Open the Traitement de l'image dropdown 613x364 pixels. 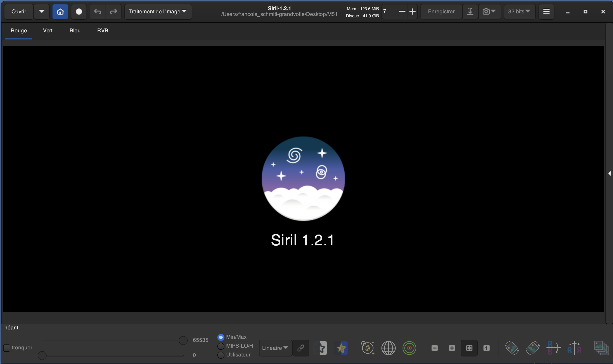coord(158,12)
